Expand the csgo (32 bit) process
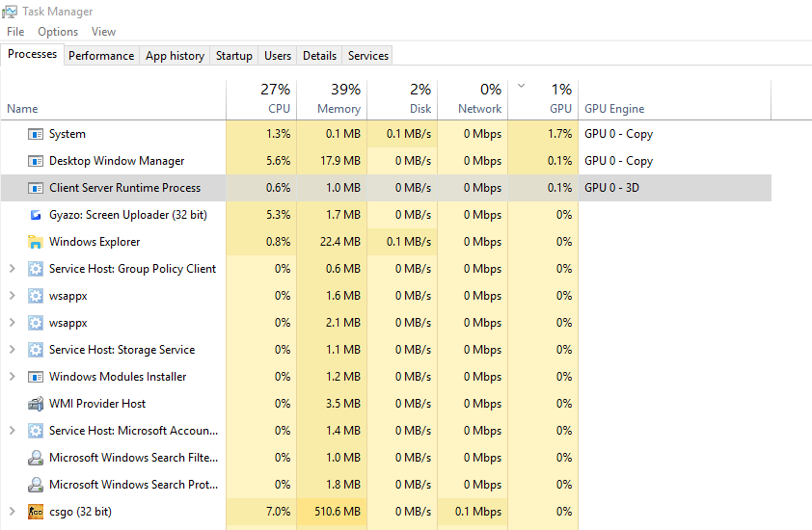Image resolution: width=812 pixels, height=530 pixels. (x=12, y=512)
